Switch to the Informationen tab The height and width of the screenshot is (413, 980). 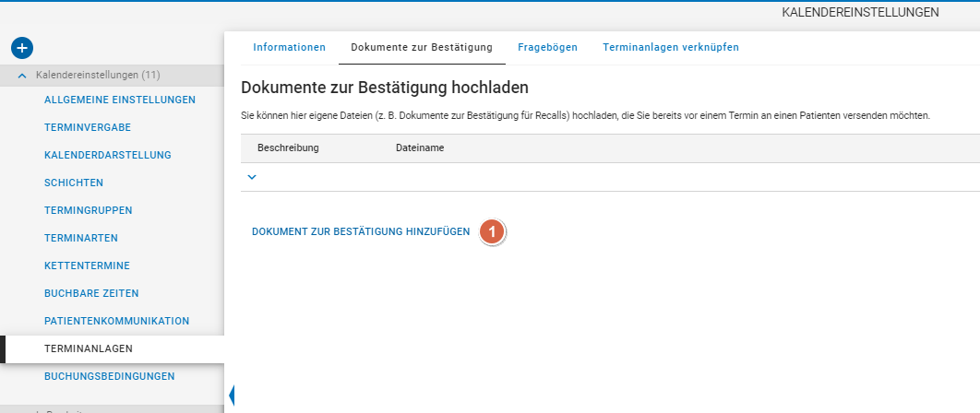(289, 47)
